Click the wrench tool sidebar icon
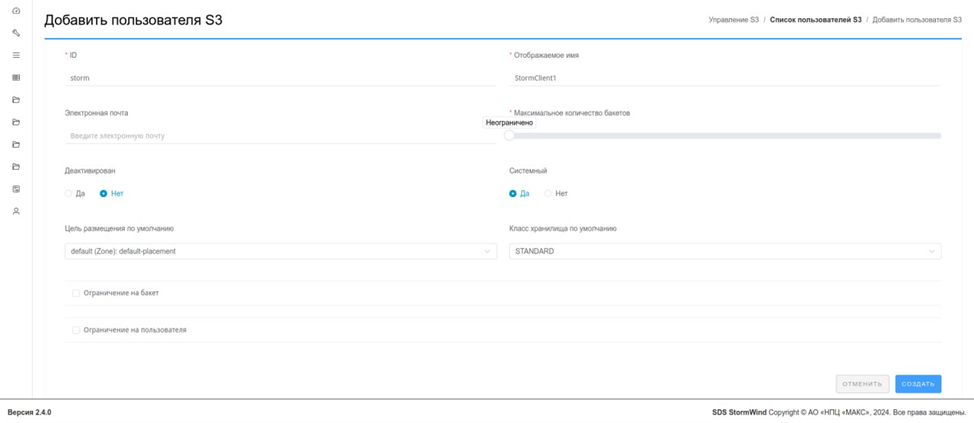974x423 pixels. pos(16,33)
